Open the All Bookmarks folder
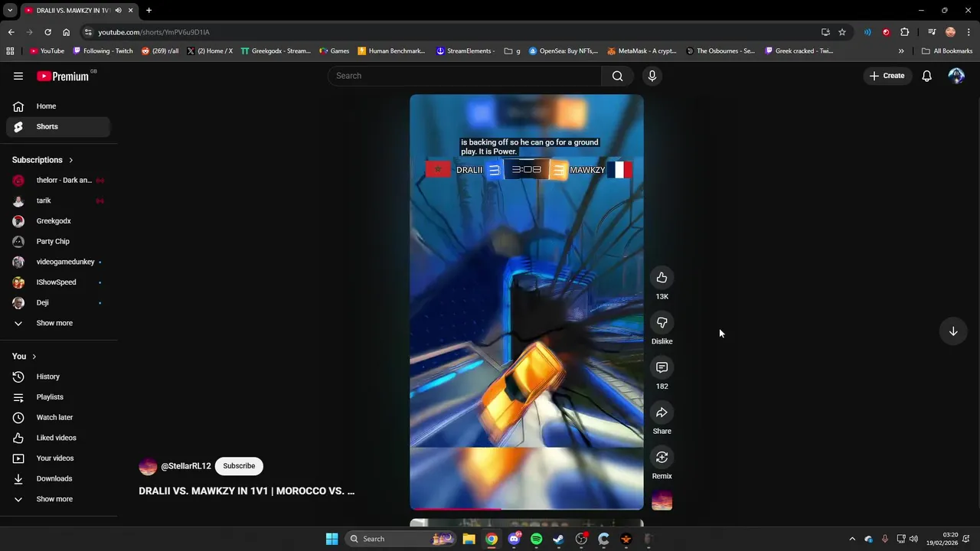This screenshot has width=980, height=551. tap(947, 51)
